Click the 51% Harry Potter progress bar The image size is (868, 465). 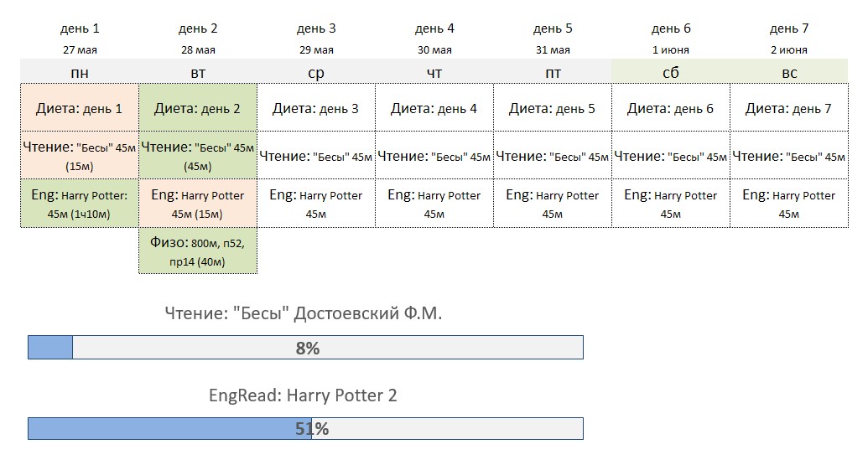(305, 428)
